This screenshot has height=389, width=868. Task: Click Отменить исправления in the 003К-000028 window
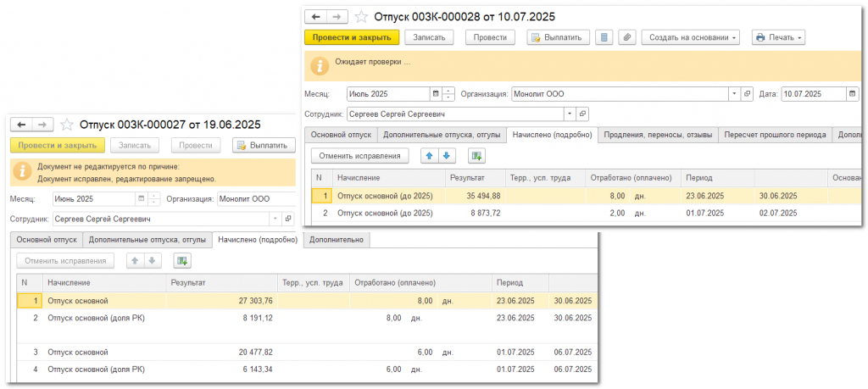point(359,156)
